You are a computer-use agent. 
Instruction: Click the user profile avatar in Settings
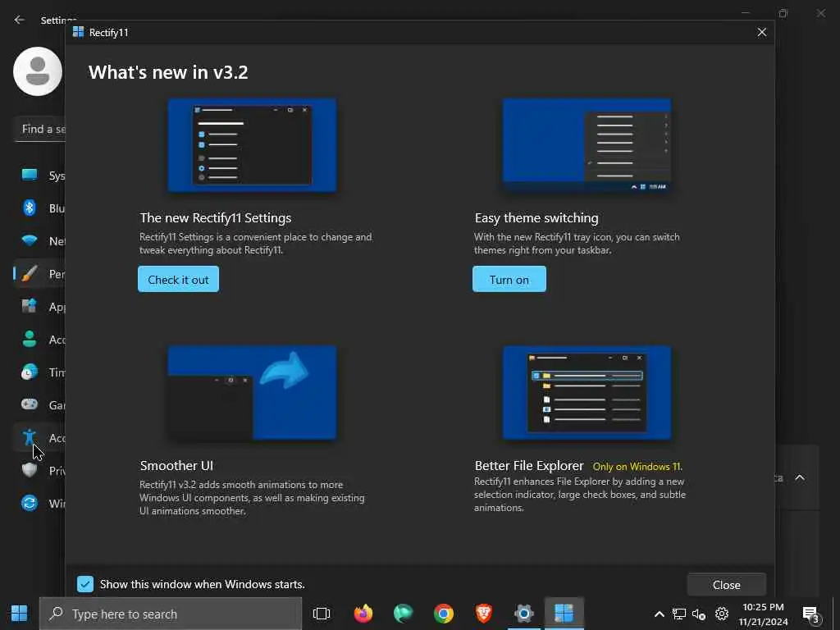pyautogui.click(x=38, y=71)
